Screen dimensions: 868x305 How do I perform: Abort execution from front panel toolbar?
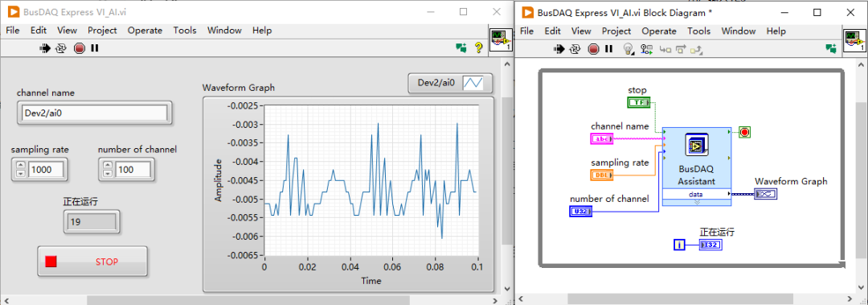coord(79,48)
